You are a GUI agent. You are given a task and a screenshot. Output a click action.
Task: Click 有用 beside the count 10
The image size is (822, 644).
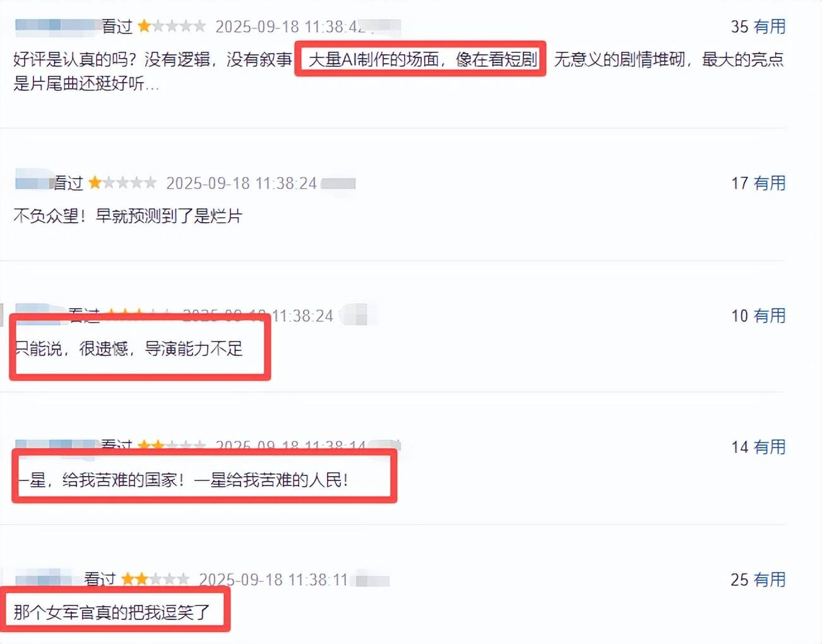click(769, 316)
